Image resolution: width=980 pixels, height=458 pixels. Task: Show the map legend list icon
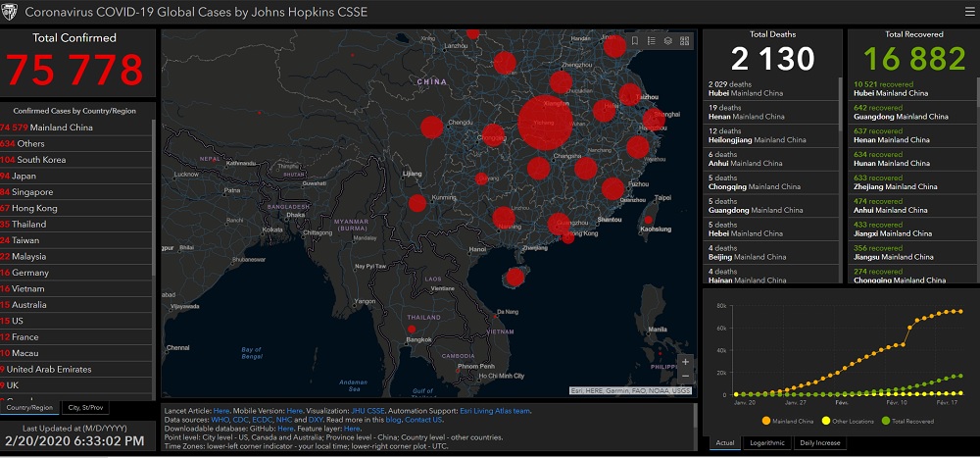click(652, 41)
